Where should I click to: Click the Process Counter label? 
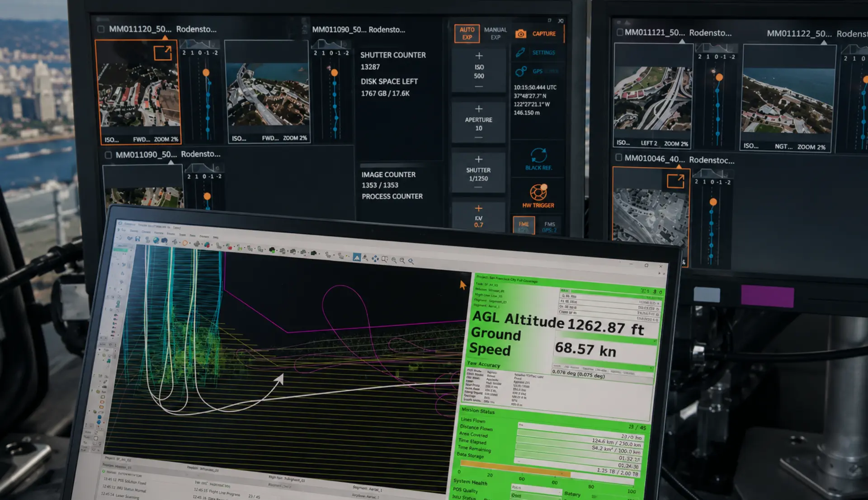(392, 197)
